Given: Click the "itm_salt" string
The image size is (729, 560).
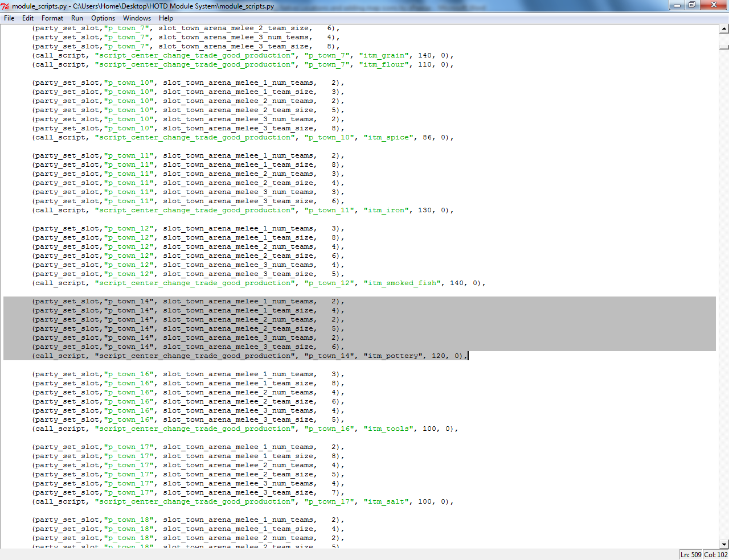Looking at the screenshot, I should [x=386, y=502].
